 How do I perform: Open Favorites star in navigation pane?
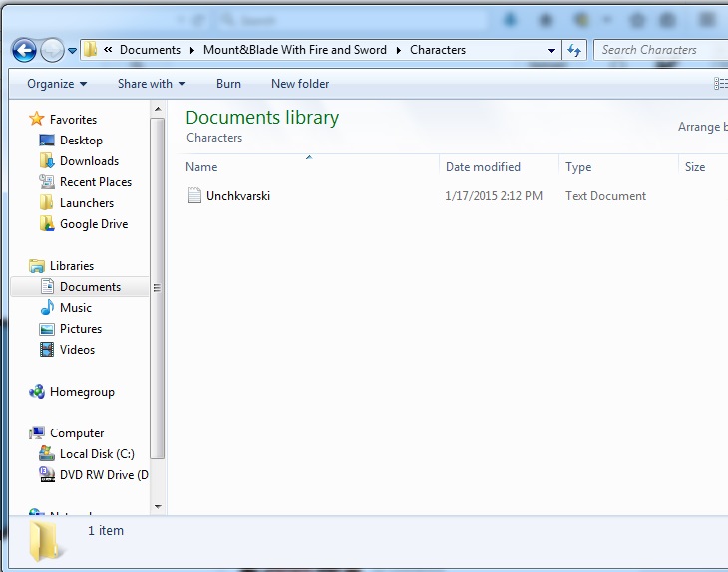(36, 119)
